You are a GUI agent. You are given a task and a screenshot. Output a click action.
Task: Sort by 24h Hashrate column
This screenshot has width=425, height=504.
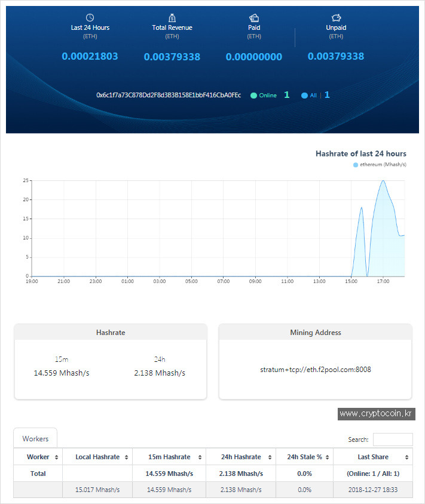[241, 457]
